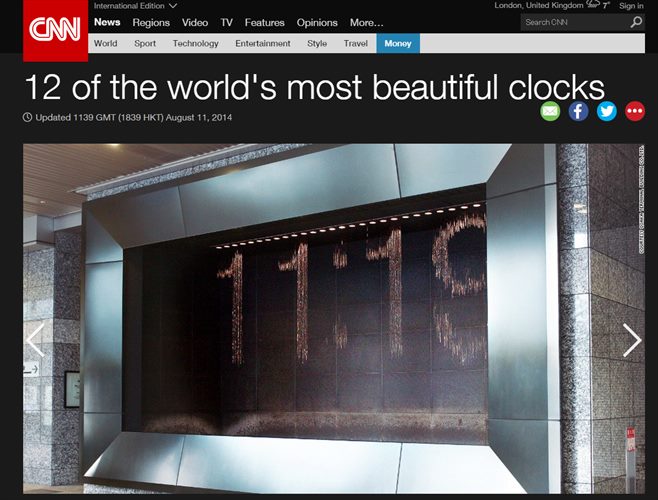The height and width of the screenshot is (500, 658).
Task: Open the TV section
Action: (x=226, y=23)
